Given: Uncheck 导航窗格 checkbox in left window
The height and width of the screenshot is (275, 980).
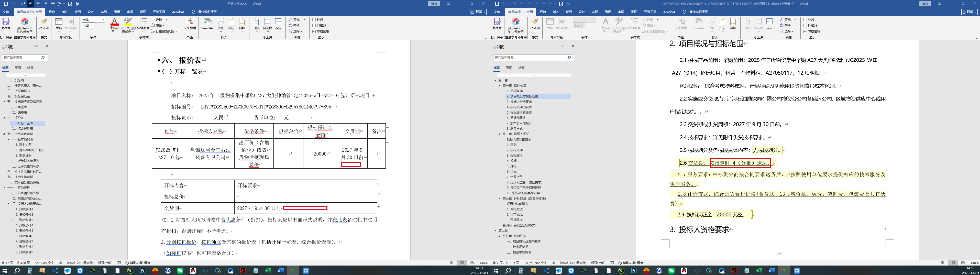Looking at the screenshot, I should (x=314, y=31).
